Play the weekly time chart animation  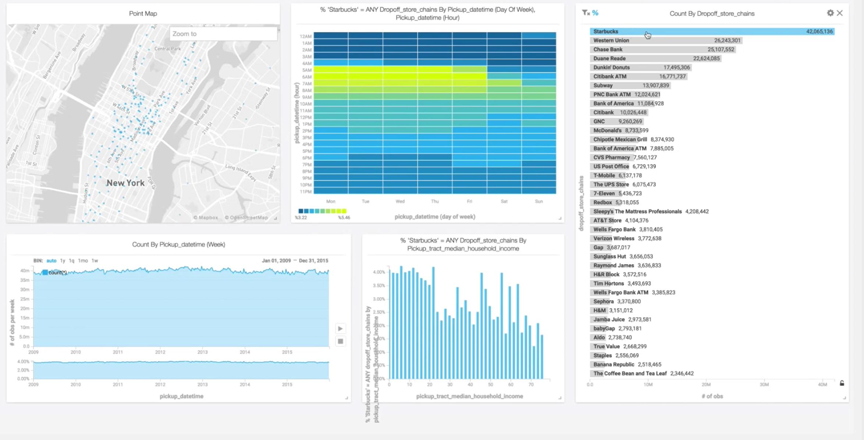(x=340, y=328)
